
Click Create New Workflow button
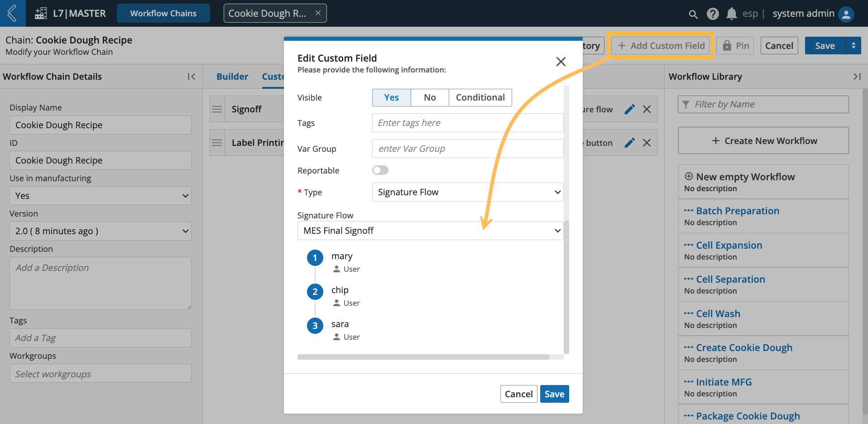click(763, 140)
